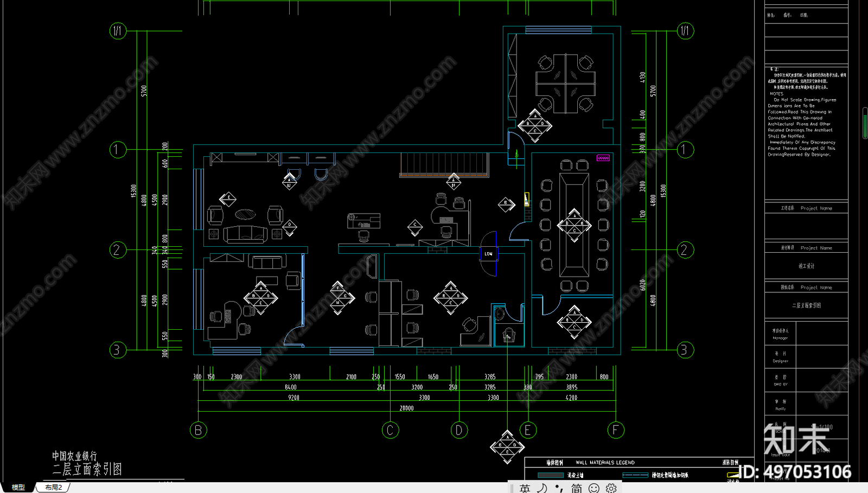The height and width of the screenshot is (493, 868).
Task: Select the 4200 dimension text
Action: [571, 398]
